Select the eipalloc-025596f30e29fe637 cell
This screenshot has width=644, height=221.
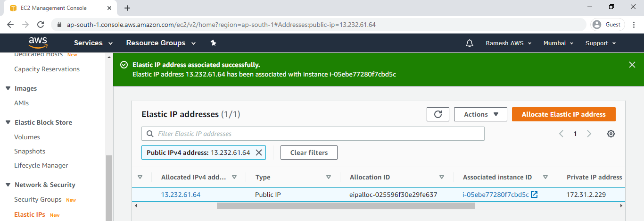[394, 195]
